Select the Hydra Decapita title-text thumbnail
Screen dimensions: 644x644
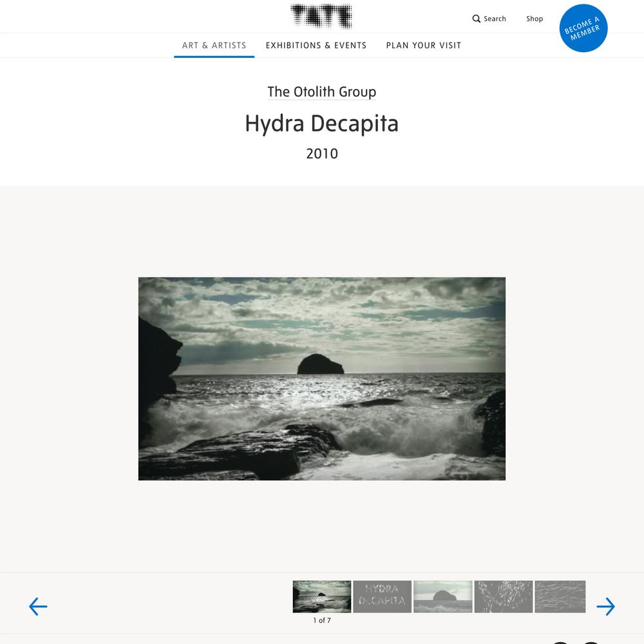pos(382,596)
